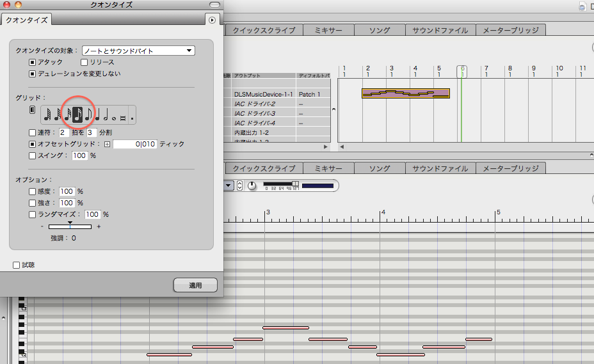Select the 128th note grid value

point(47,115)
